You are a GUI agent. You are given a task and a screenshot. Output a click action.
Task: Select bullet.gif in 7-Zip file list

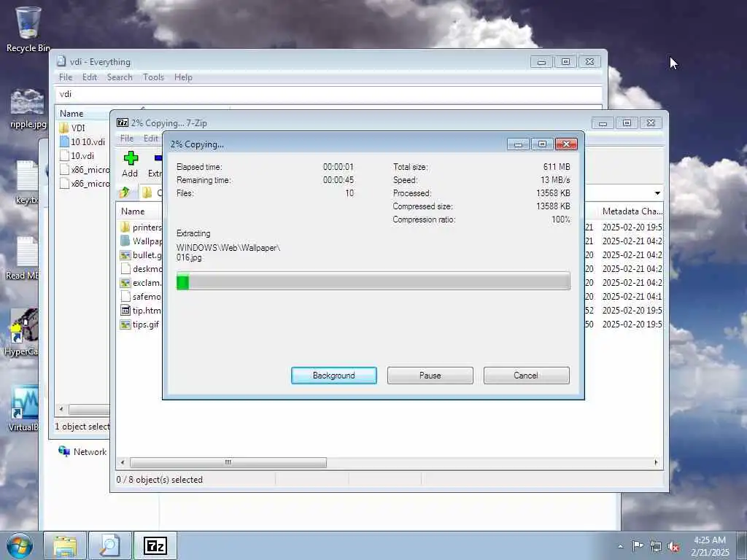[141, 254]
